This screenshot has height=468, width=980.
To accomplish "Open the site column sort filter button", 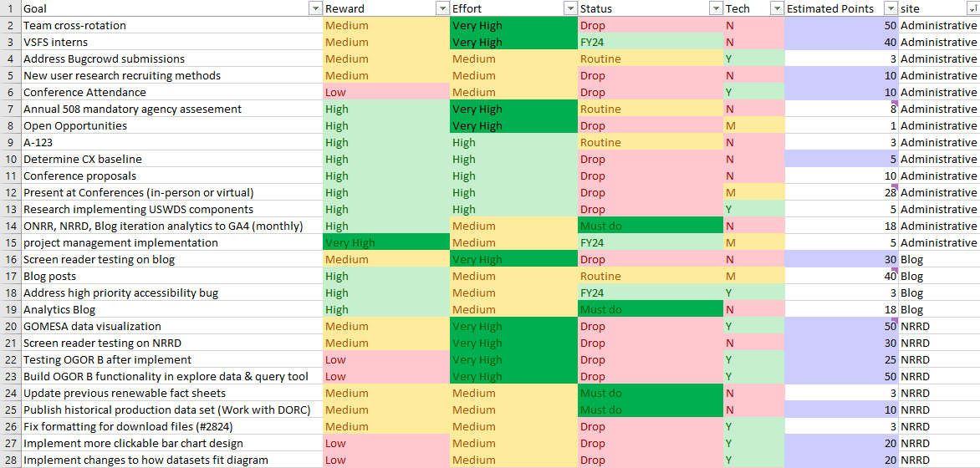I will tap(972, 8).
